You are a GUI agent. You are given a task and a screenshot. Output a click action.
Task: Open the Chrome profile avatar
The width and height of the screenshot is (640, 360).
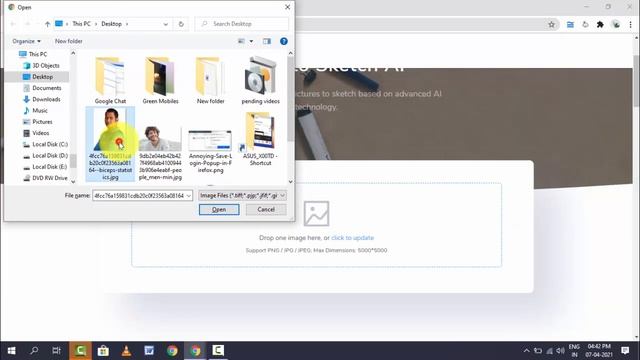(616, 24)
